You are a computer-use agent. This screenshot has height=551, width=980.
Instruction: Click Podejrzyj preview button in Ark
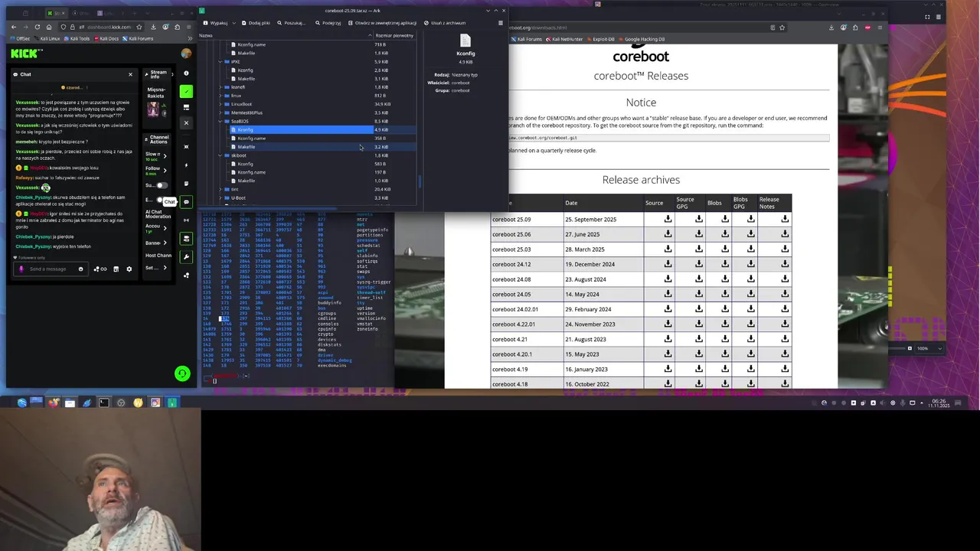(328, 23)
